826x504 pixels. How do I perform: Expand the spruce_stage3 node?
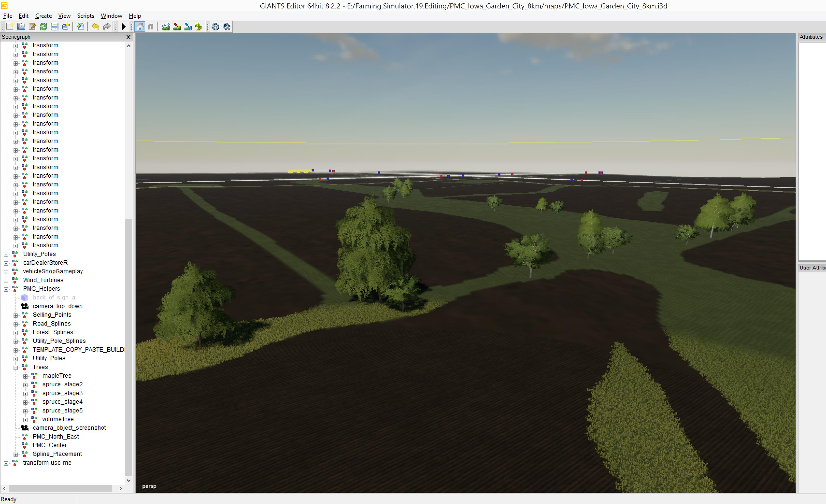click(25, 394)
